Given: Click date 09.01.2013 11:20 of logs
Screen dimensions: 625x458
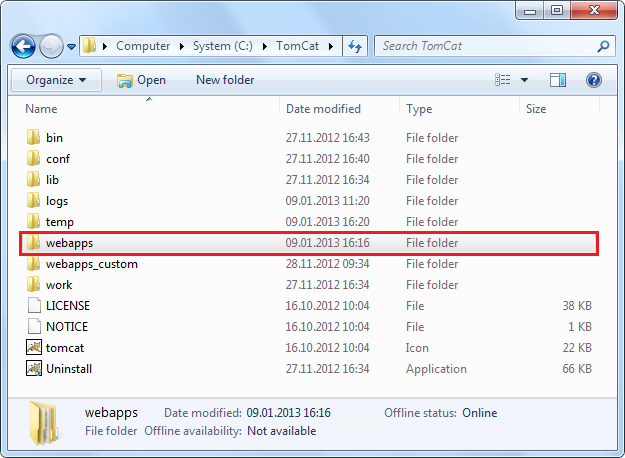Looking at the screenshot, I should 327,201.
